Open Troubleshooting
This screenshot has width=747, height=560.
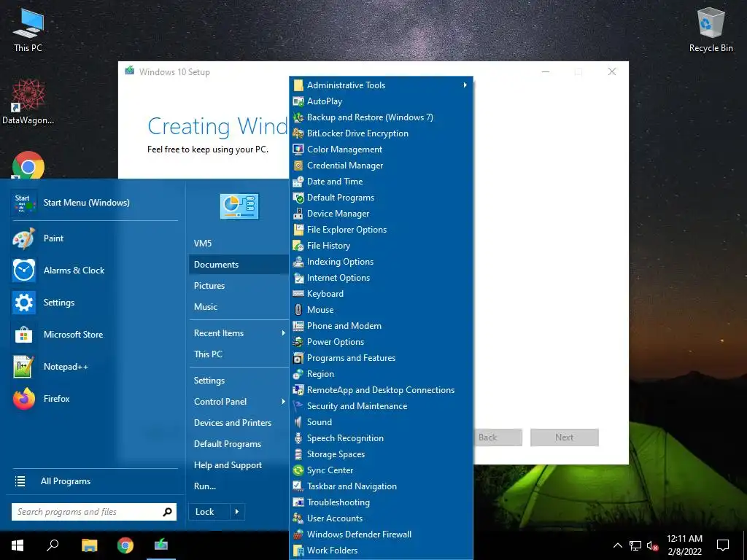[381, 502]
